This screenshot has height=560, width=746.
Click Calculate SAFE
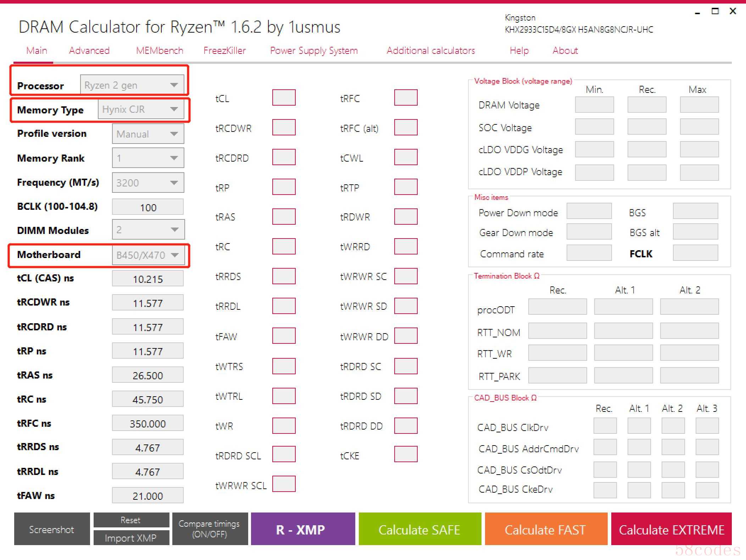click(x=420, y=529)
